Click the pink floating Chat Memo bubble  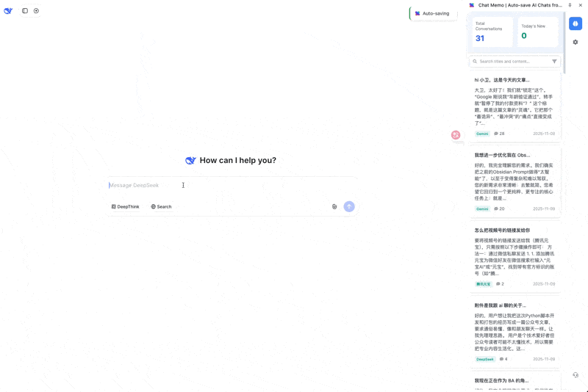(456, 135)
